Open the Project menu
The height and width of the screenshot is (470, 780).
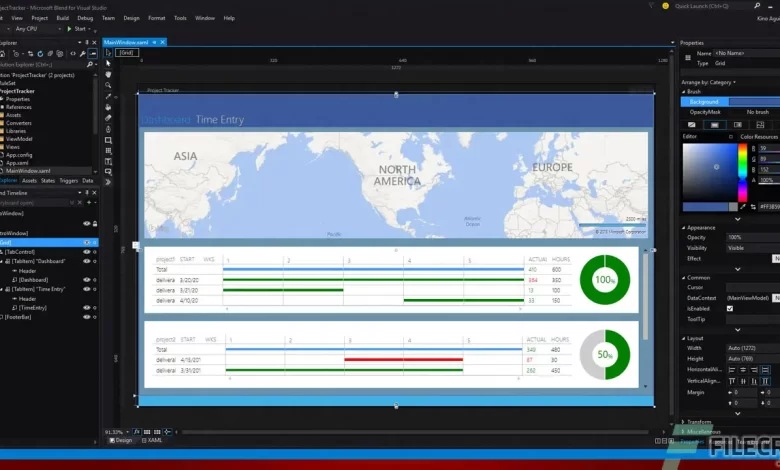click(x=40, y=18)
